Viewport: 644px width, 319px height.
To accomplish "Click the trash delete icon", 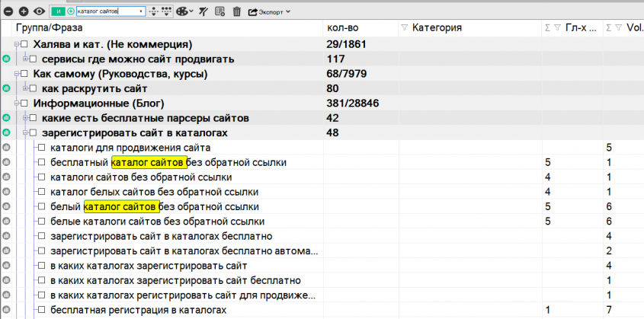I will click(x=236, y=12).
